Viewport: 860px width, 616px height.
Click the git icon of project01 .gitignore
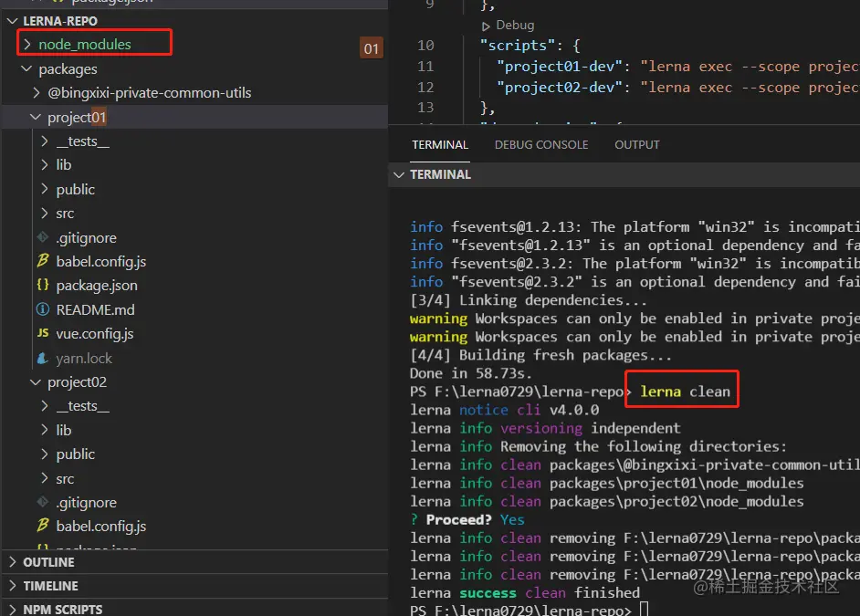43,237
